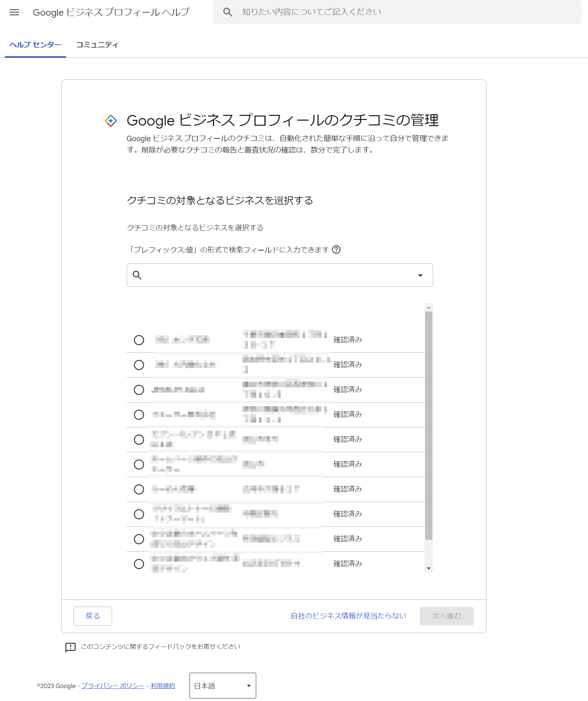
Task: Click the scroll down arrow of business list
Action: (429, 568)
